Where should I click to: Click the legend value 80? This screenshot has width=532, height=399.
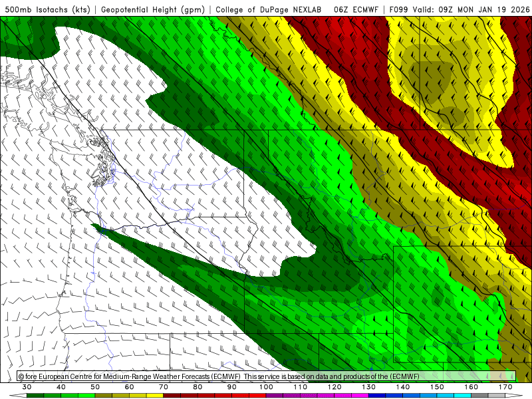198,387
